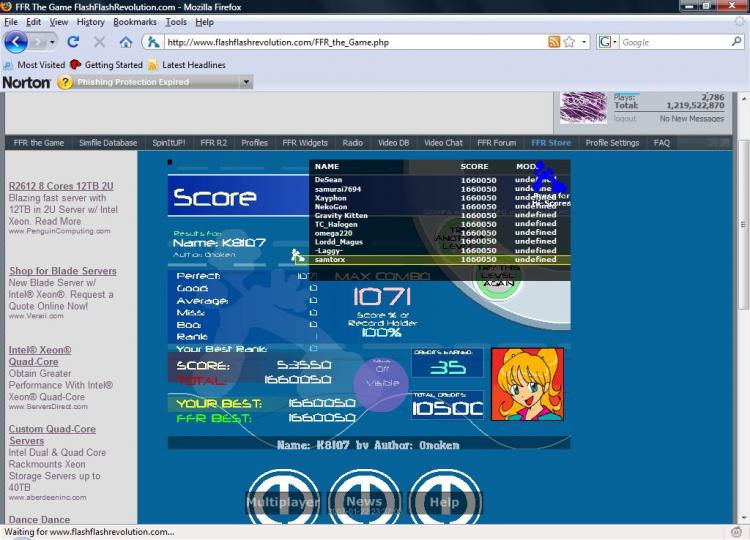Click the anime girl avatar thumbnail
750x540 pixels.
(x=527, y=383)
